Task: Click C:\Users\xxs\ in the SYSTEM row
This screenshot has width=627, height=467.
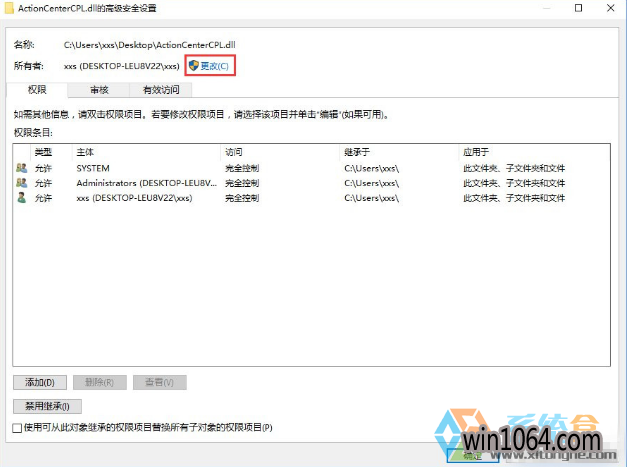Action: (371, 168)
